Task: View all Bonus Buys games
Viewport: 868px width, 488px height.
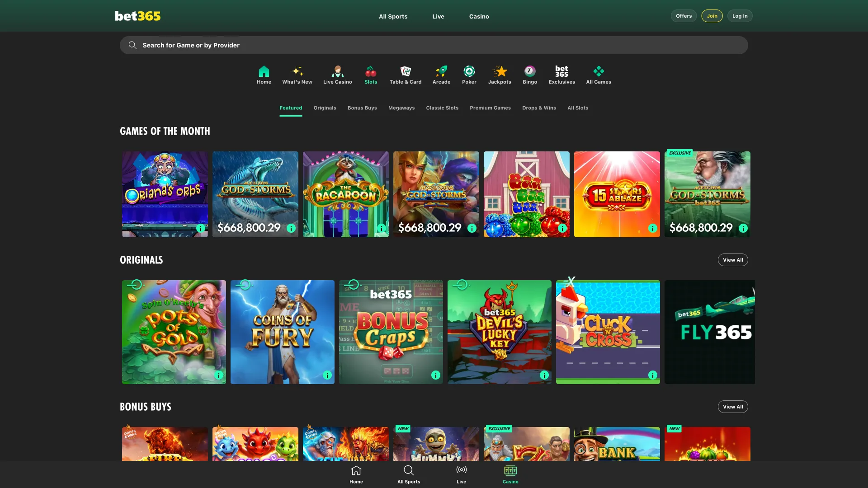Action: coord(733,407)
